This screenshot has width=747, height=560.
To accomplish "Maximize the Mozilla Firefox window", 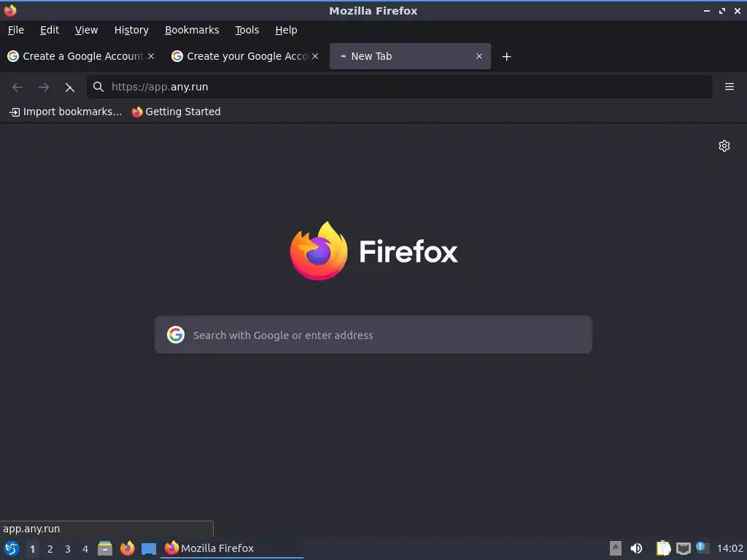I will 722,10.
